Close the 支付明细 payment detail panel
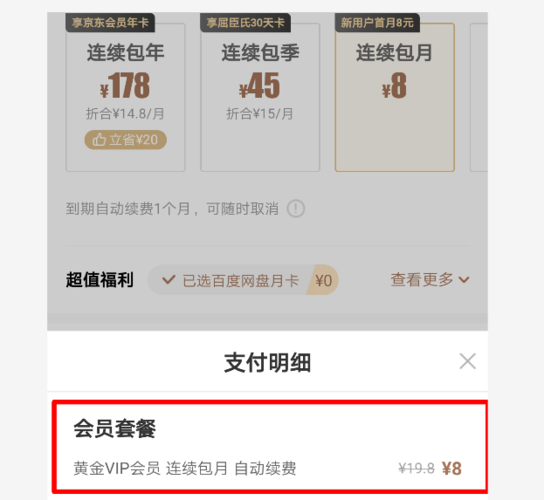The height and width of the screenshot is (500, 544). click(x=467, y=361)
